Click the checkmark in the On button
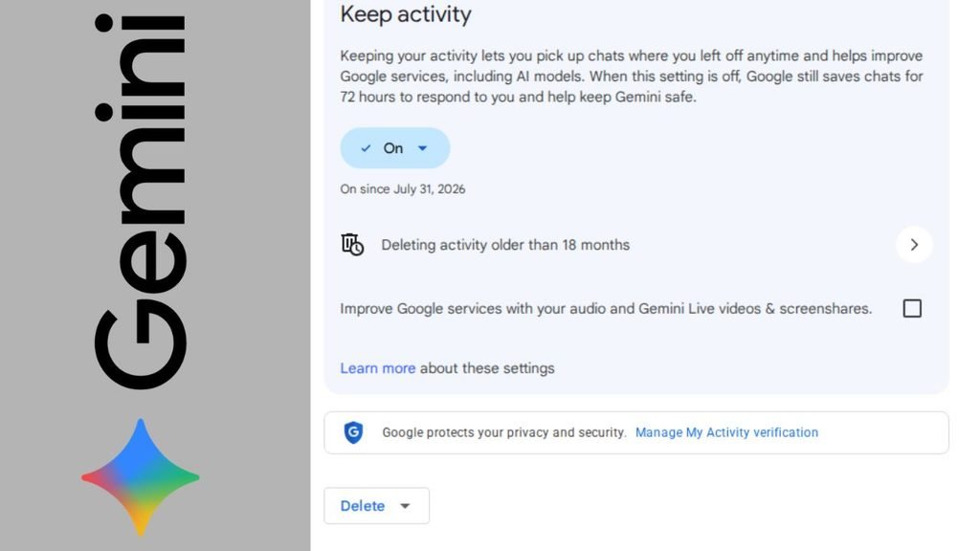The height and width of the screenshot is (551, 980). point(366,148)
